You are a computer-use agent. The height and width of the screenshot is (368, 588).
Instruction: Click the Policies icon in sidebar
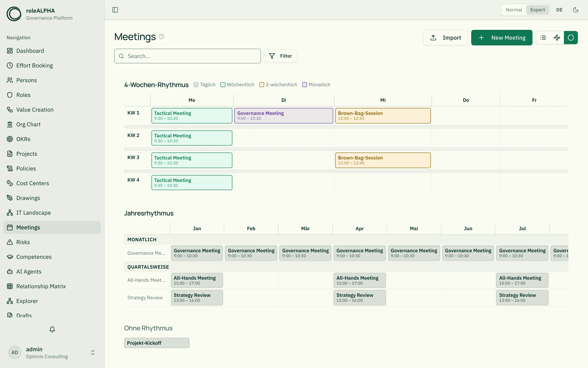point(10,168)
